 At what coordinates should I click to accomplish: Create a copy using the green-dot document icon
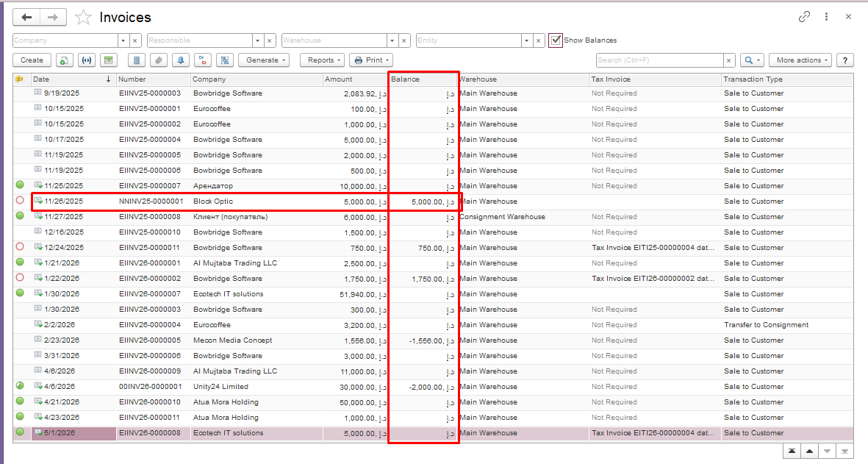tap(64, 60)
